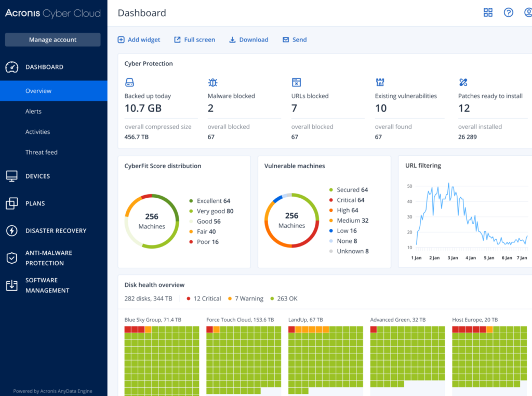Click the Download arrow icon
532x396 pixels.
click(232, 39)
